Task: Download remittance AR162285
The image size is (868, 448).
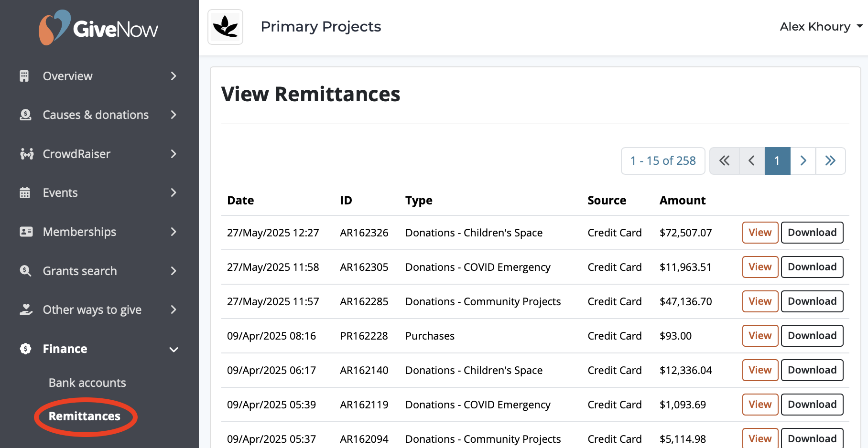Action: click(x=812, y=301)
